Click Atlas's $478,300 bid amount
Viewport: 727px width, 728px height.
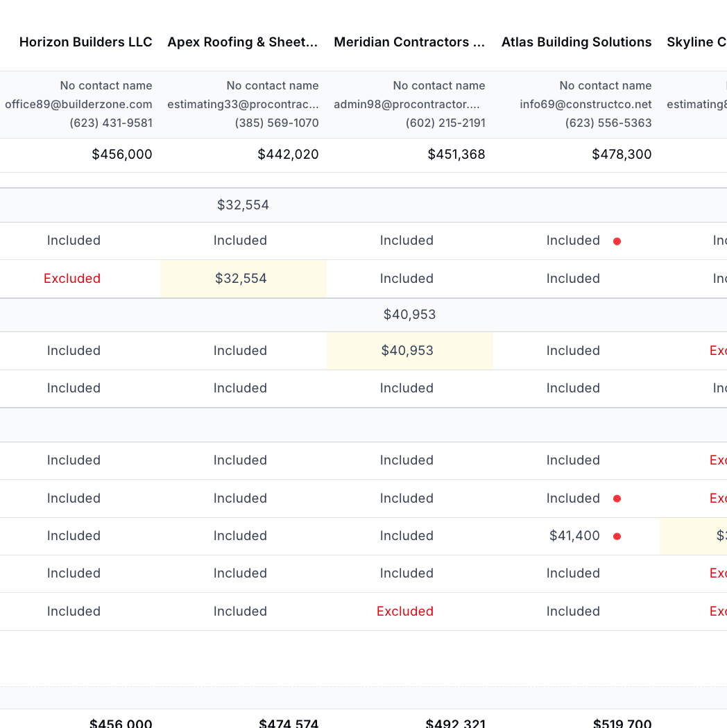(x=622, y=155)
